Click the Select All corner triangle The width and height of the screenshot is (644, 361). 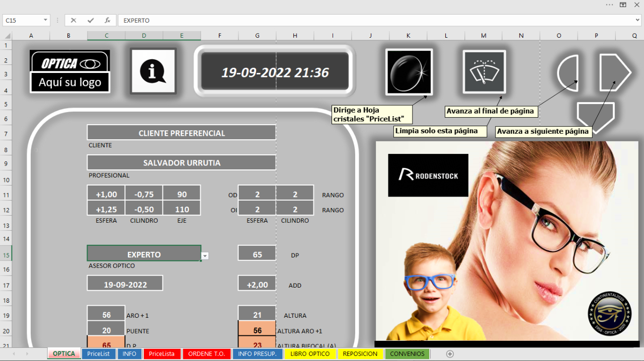6,36
